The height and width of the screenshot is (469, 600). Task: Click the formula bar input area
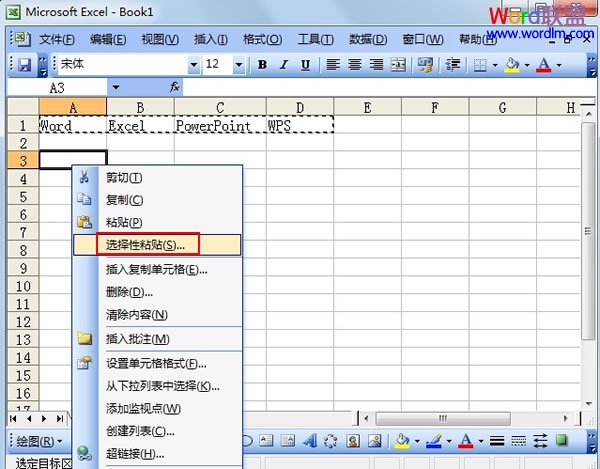point(390,87)
